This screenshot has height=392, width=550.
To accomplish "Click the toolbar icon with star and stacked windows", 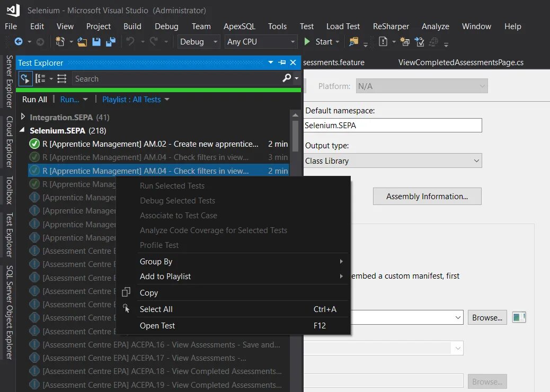I will tap(405, 42).
